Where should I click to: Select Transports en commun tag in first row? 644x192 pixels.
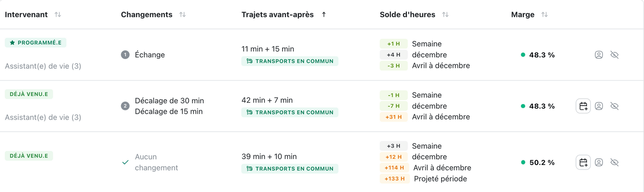290,61
